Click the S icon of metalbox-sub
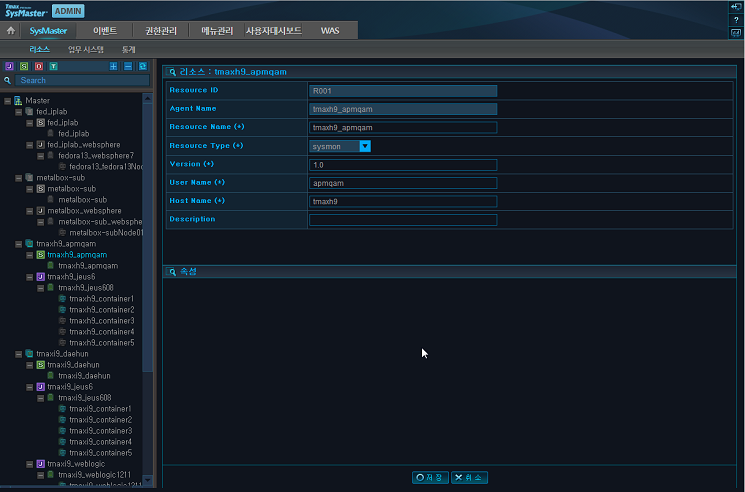745x492 pixels. tap(40, 189)
